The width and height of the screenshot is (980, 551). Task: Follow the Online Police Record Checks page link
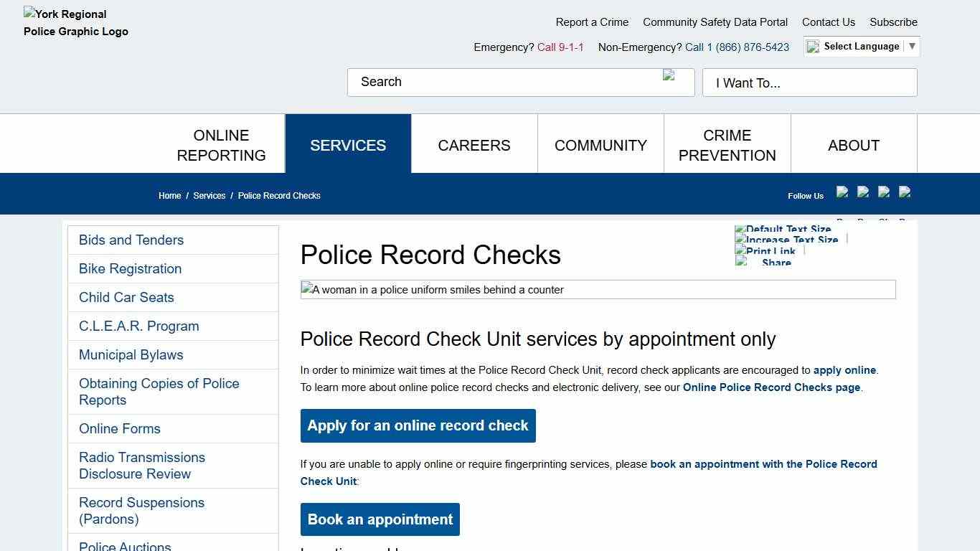[x=771, y=387]
